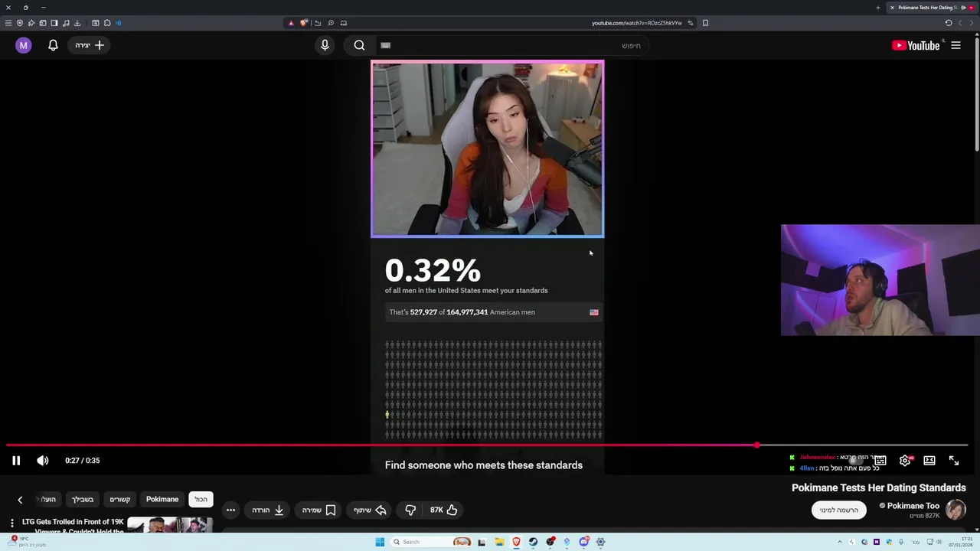
Task: Open a new browser tab with plus
Action: tap(878, 8)
